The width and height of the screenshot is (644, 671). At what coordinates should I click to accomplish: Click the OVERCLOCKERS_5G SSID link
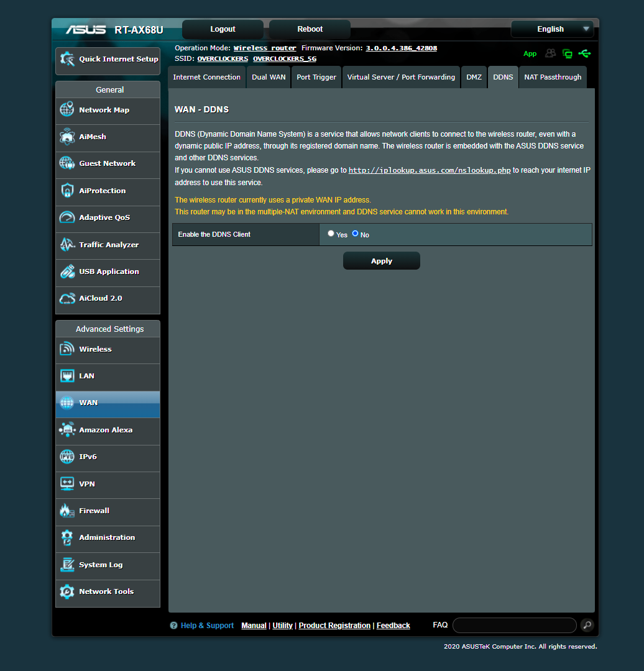(285, 58)
